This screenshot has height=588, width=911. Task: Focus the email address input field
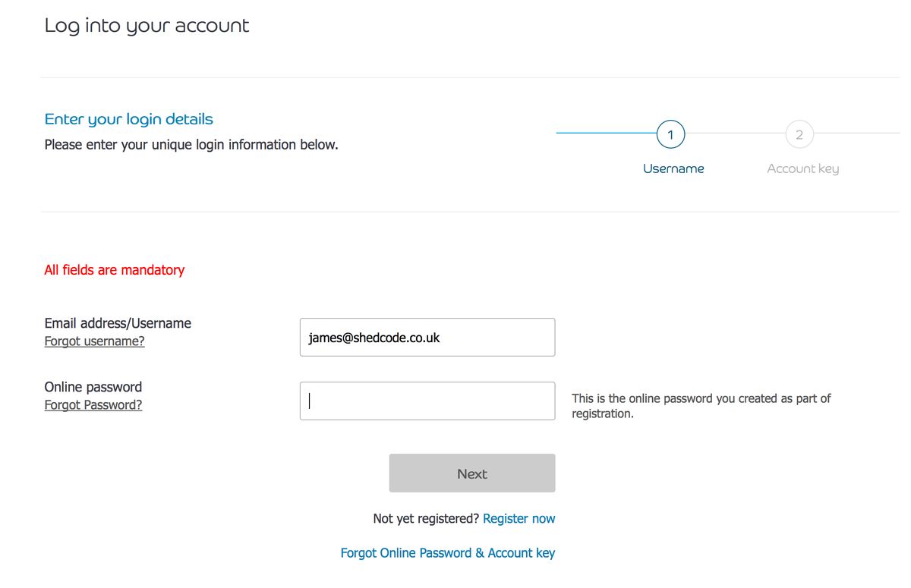coord(427,338)
